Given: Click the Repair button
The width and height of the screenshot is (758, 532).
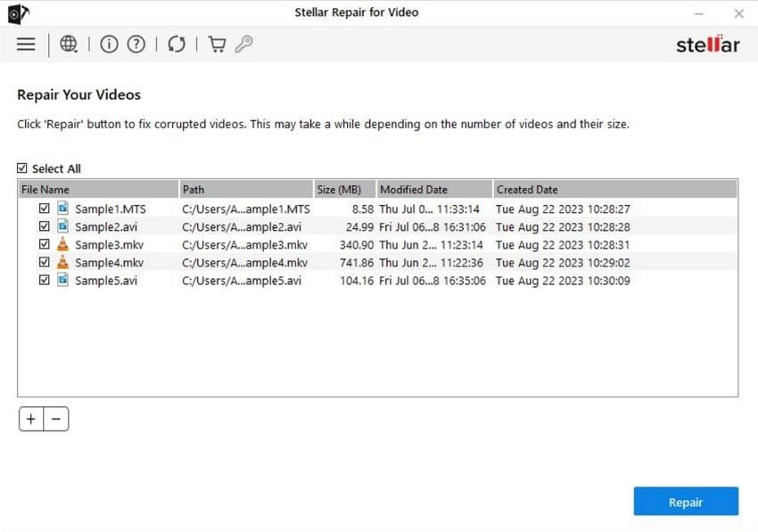Looking at the screenshot, I should click(x=686, y=501).
